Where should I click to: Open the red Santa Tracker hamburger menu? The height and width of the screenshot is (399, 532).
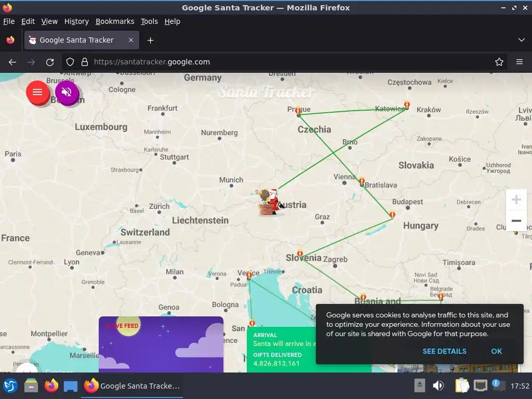click(37, 92)
